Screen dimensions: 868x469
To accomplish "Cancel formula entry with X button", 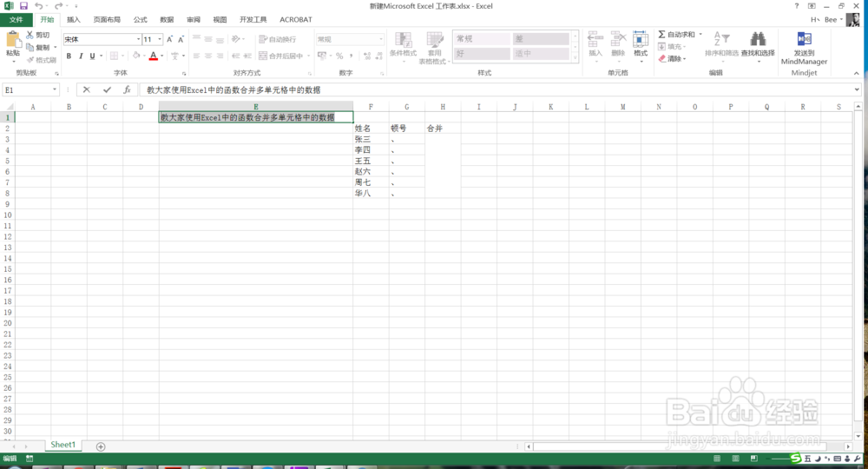I will (86, 89).
